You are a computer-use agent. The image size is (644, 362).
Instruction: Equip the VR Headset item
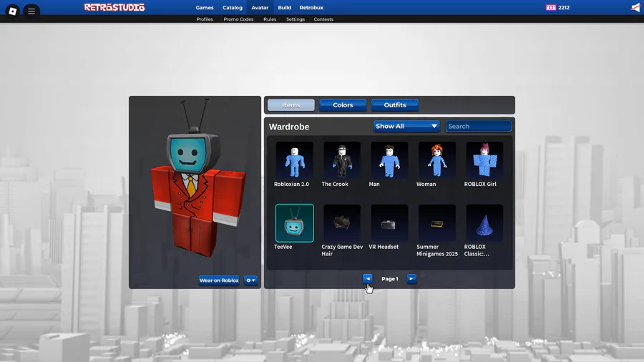tap(389, 223)
